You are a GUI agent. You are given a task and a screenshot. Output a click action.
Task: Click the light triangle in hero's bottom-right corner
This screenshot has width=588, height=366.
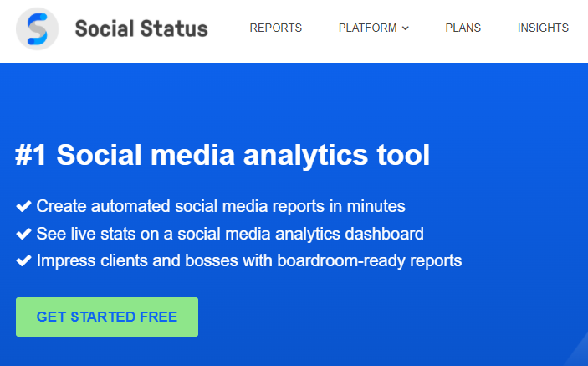578,358
